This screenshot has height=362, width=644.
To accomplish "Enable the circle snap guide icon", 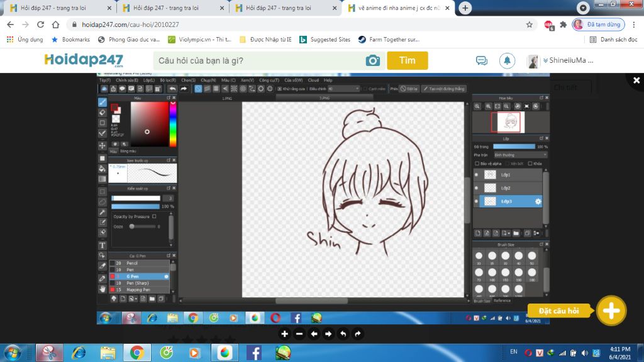I will point(243,89).
